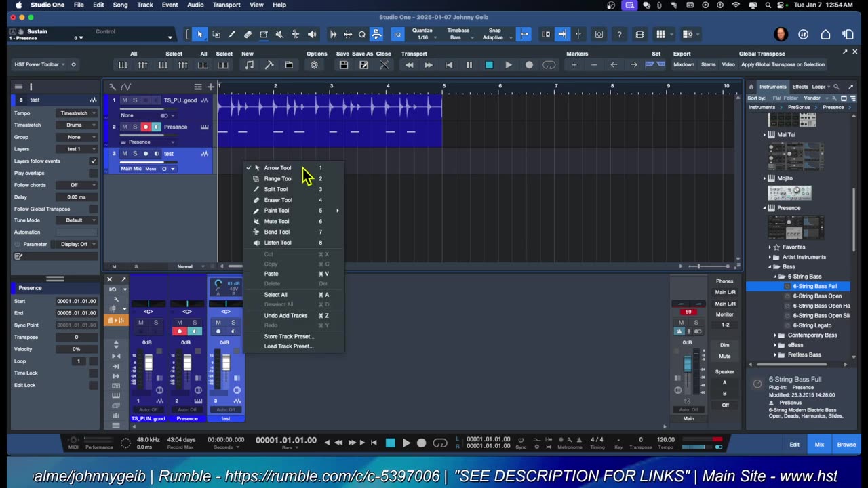Select the Eraser tool icon in toolbar
The image size is (868, 488).
[x=248, y=35]
